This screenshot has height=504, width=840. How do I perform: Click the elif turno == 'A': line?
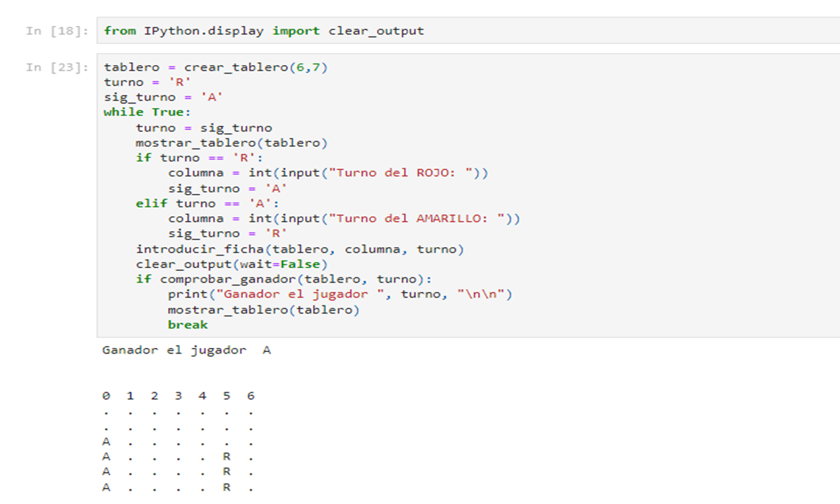coord(207,203)
